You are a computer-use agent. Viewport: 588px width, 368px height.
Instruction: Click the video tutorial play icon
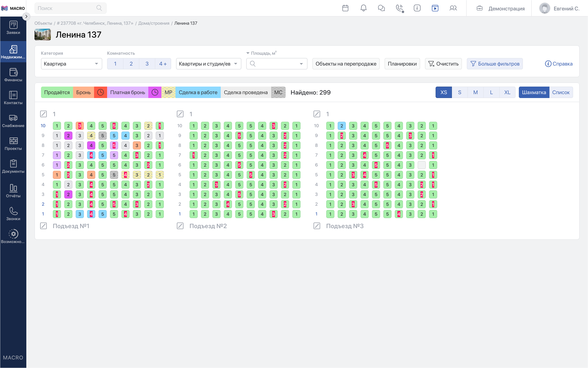coord(435,8)
